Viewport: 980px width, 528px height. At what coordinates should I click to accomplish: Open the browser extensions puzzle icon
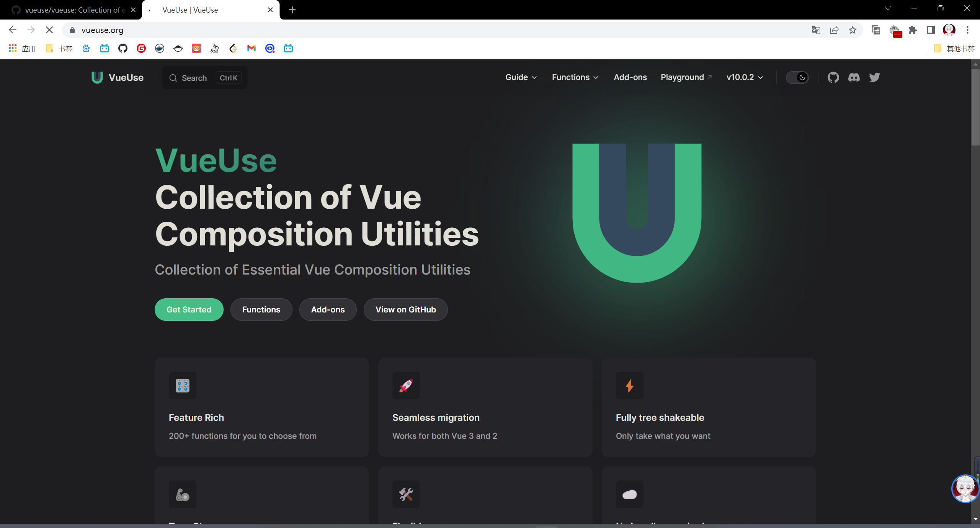pos(913,30)
